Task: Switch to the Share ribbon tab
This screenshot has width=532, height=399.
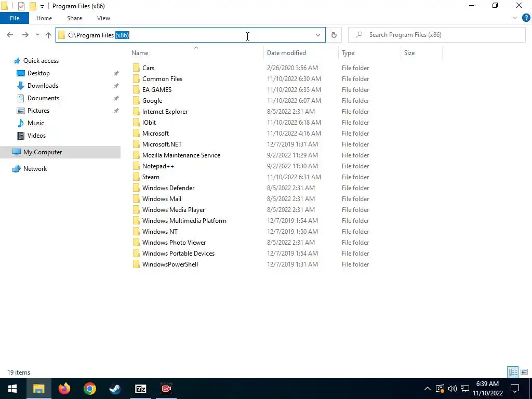Action: tap(74, 18)
